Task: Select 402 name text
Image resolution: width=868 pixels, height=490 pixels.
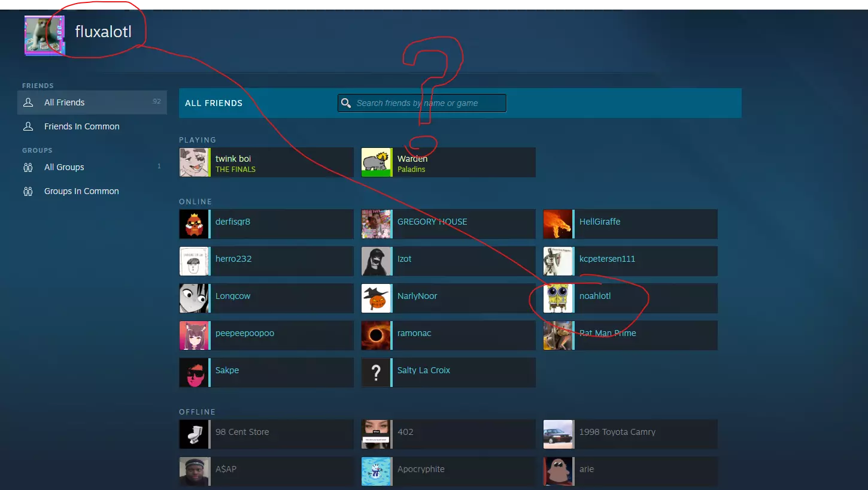Action: tap(405, 432)
